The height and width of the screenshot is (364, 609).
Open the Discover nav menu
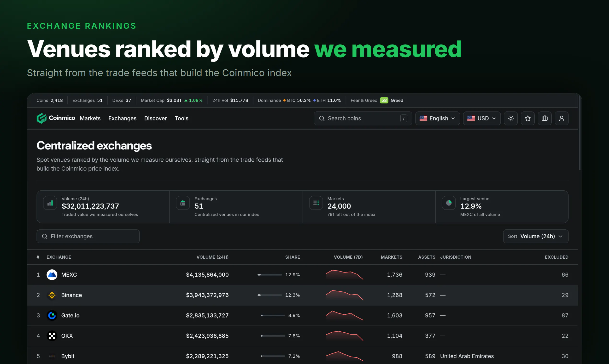[x=155, y=119]
